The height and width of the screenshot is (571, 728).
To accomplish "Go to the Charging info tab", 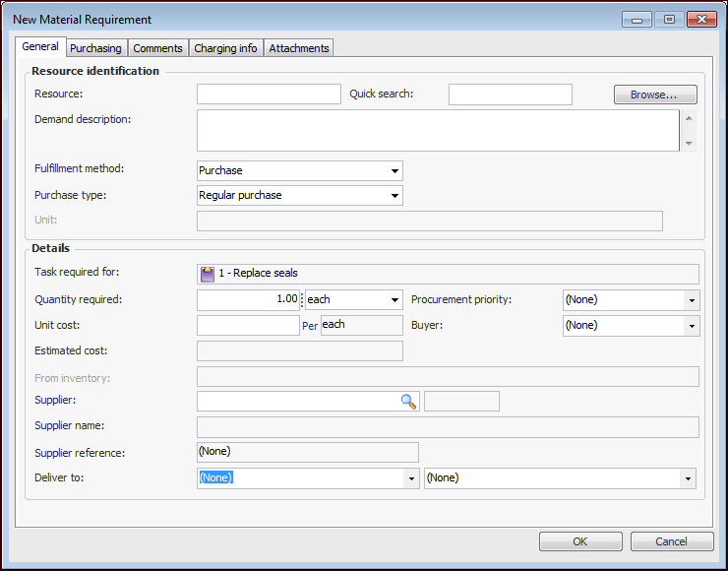I will click(x=225, y=48).
